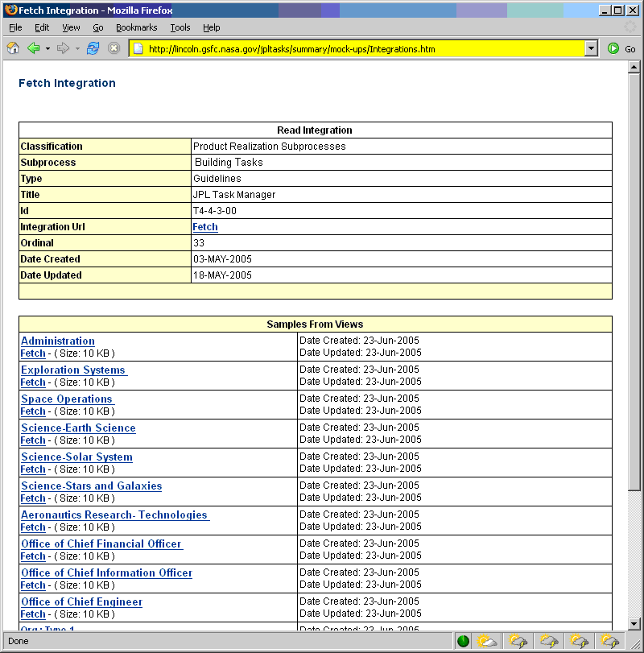Click the Firefox logo in title bar
The height and width of the screenshot is (653, 644).
[11, 10]
